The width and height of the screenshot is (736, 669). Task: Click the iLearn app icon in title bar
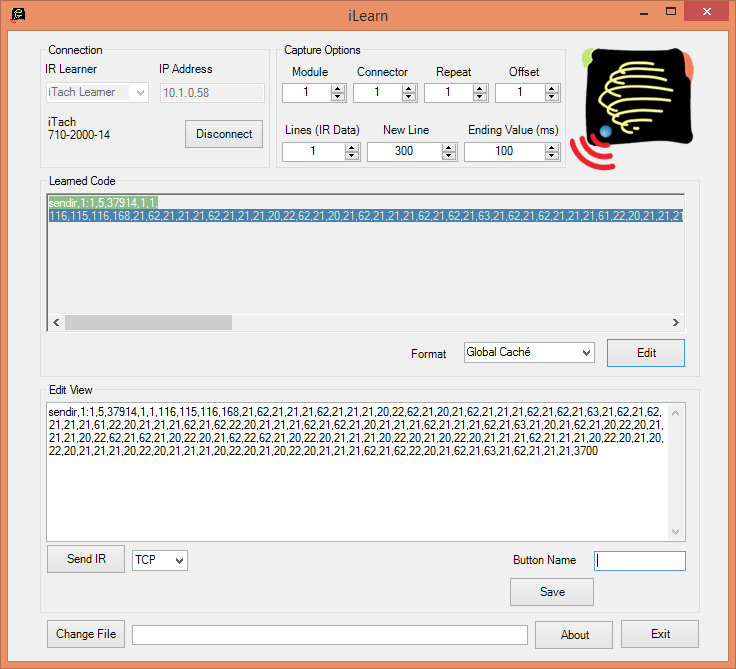(x=18, y=15)
